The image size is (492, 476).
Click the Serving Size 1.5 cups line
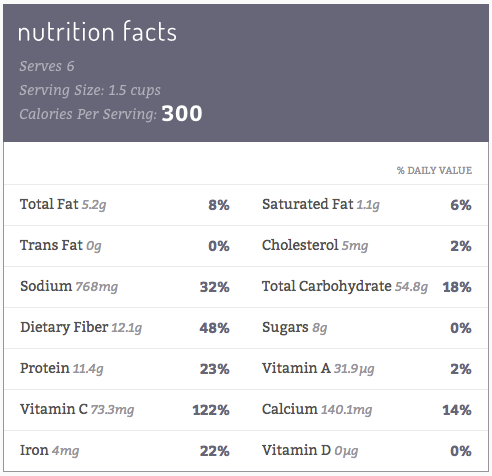pos(90,90)
